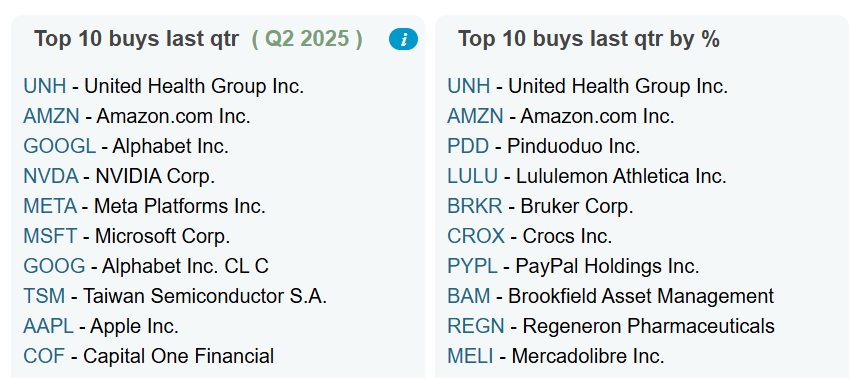Select the META ticker link
Image resolution: width=863 pixels, height=378 pixels.
[x=50, y=206]
